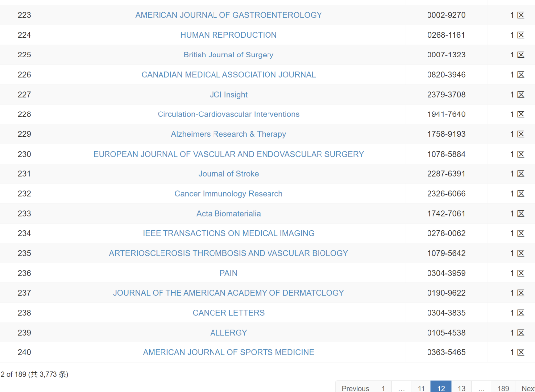Open Acta Biomaterialia journal link
535x392 pixels.
[x=228, y=214]
